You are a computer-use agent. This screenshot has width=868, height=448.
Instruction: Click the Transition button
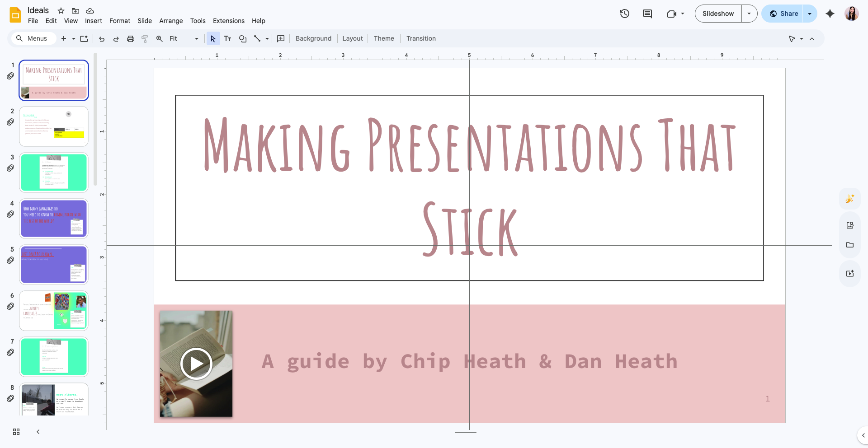click(421, 38)
